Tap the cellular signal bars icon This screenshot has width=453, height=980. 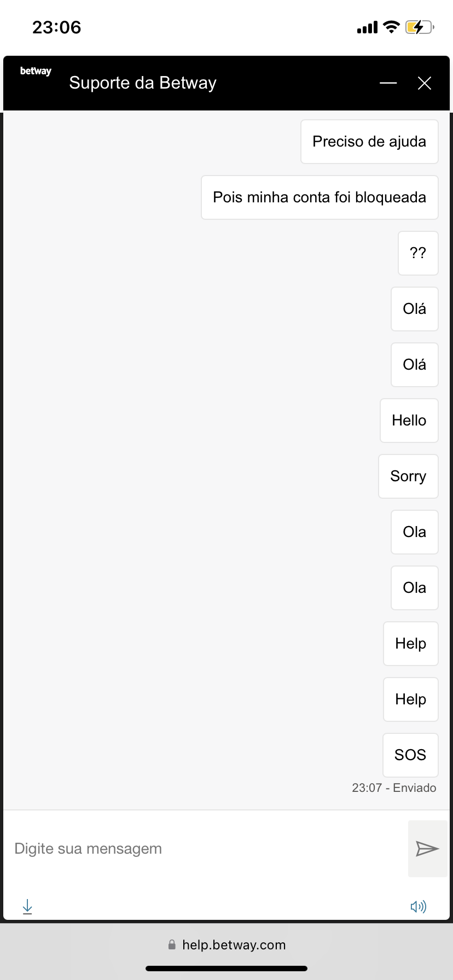click(367, 27)
